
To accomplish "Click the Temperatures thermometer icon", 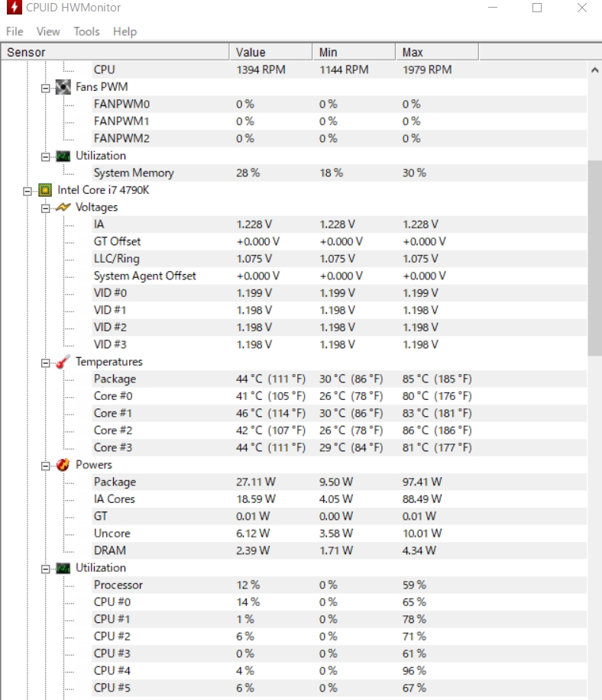I will pyautogui.click(x=63, y=362).
